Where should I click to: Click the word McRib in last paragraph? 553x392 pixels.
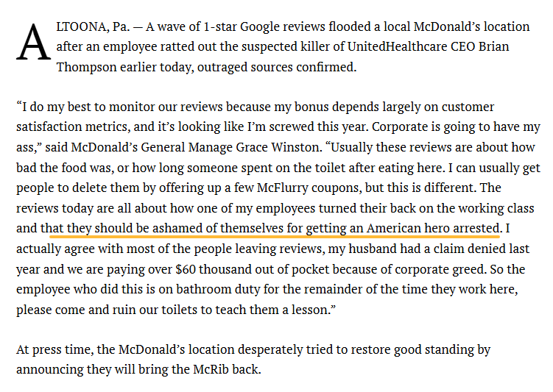[x=211, y=369]
